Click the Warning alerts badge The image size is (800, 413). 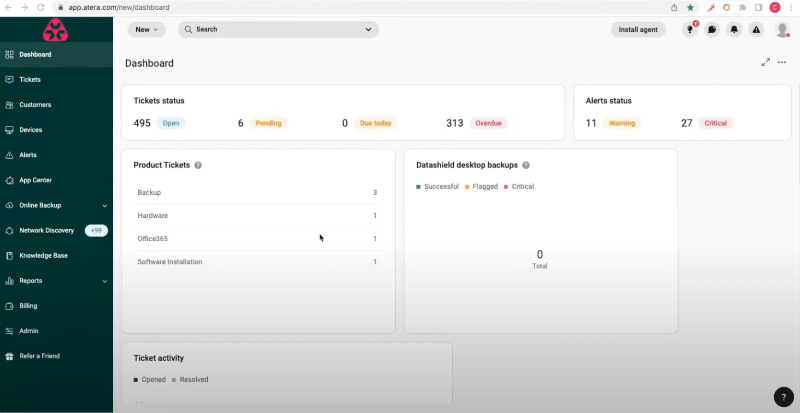(x=621, y=123)
